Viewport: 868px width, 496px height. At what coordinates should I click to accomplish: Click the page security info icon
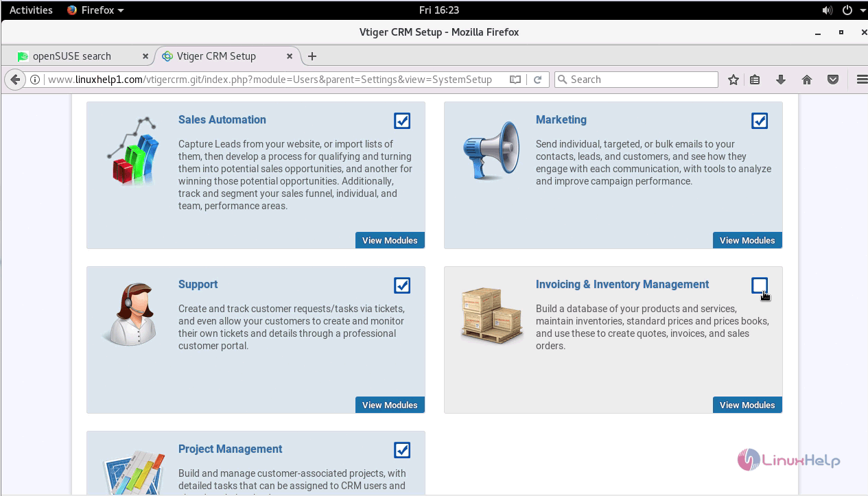pos(34,79)
